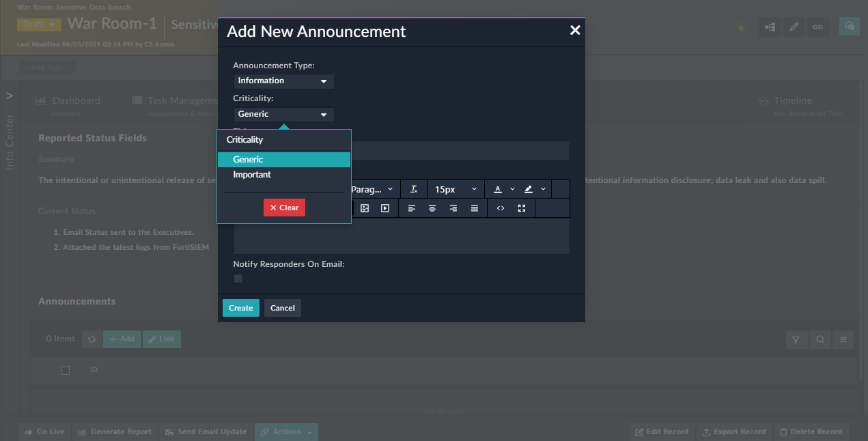Insert an image in the announcement editor
This screenshot has width=868, height=441.
[365, 208]
